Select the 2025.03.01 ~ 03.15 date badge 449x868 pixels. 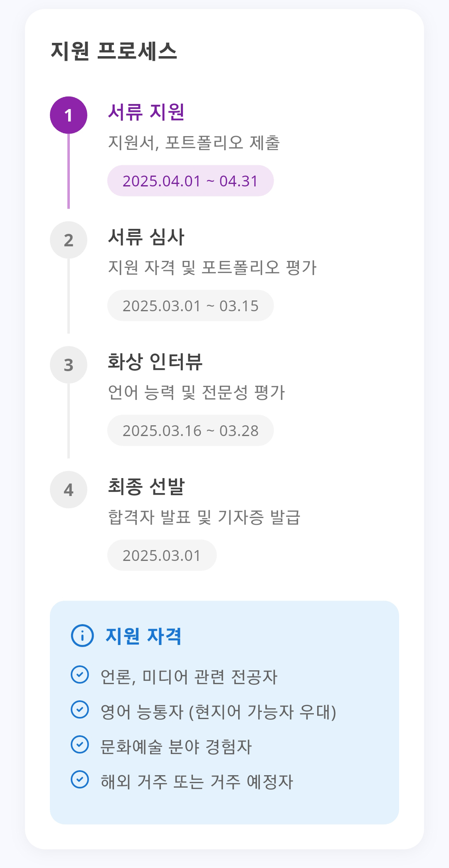[190, 306]
